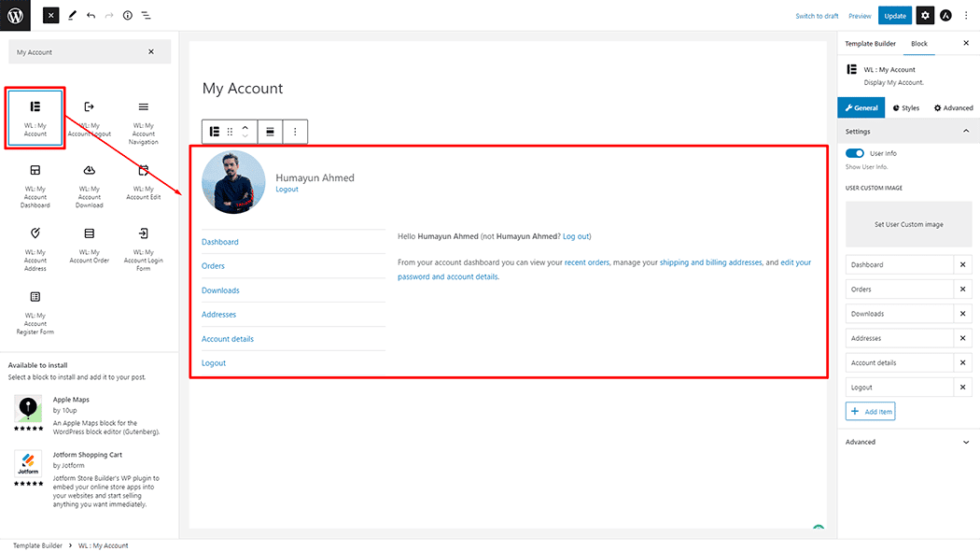Remove the Downloads menu item

tap(962, 314)
